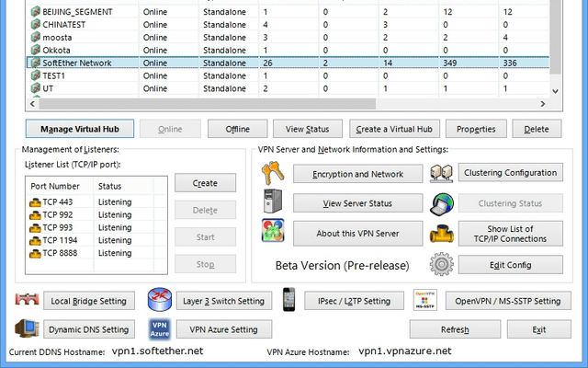This screenshot has width=588, height=368.
Task: Select the moosta hub name
Action: [57, 37]
